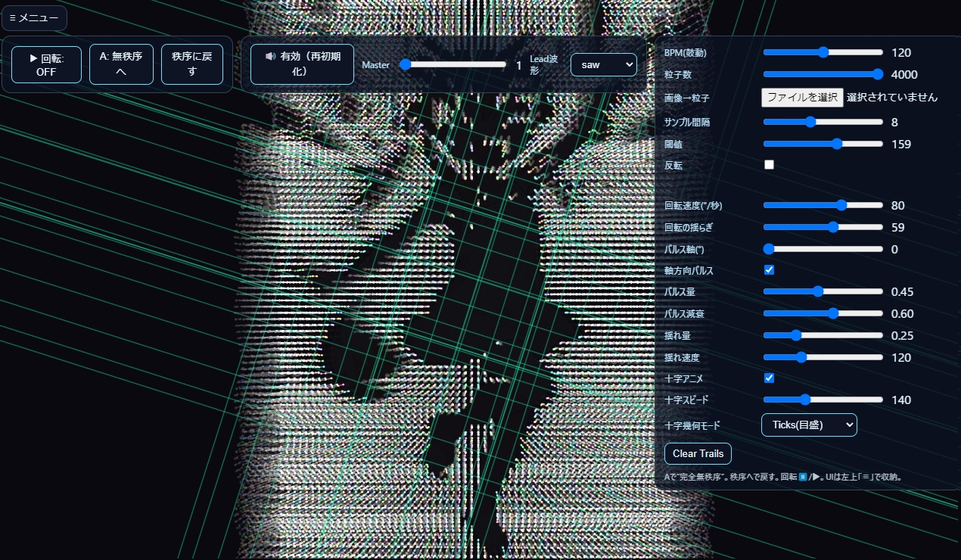
Task: Open the Lead波形 saw dropdown
Action: coord(604,65)
